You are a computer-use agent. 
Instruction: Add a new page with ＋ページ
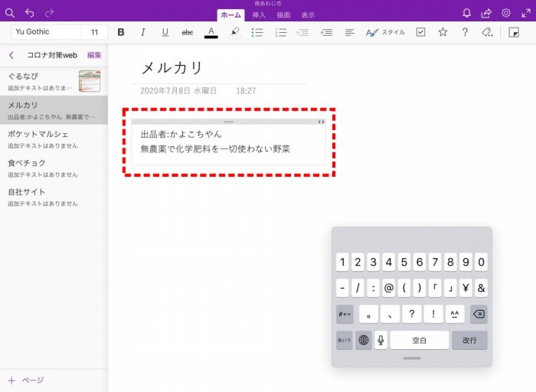pos(26,381)
